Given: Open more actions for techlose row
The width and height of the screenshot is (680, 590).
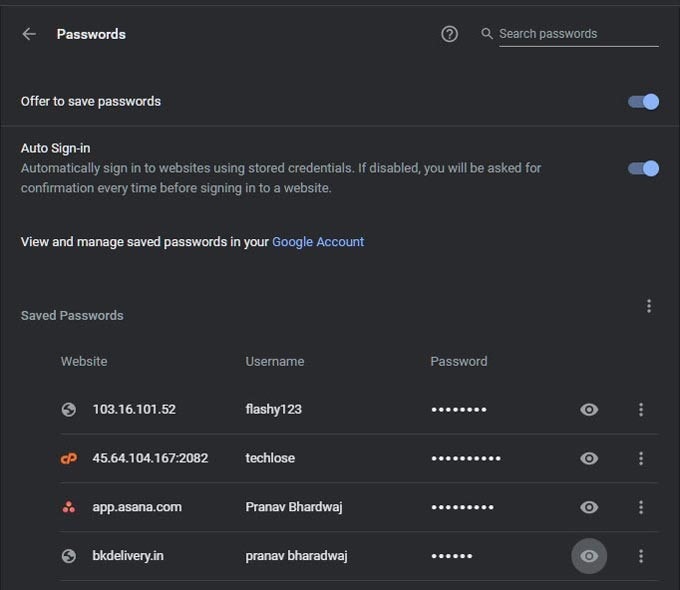Looking at the screenshot, I should pos(641,458).
